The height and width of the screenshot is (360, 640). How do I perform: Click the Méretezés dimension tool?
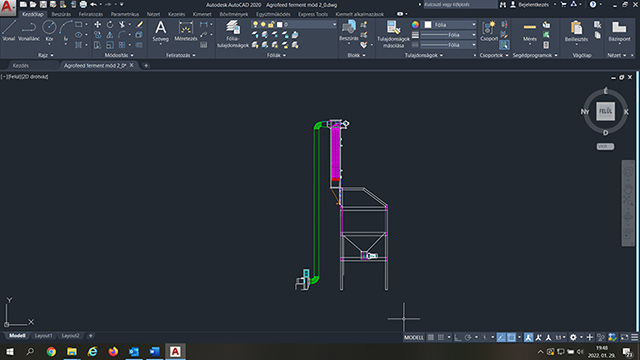(186, 31)
